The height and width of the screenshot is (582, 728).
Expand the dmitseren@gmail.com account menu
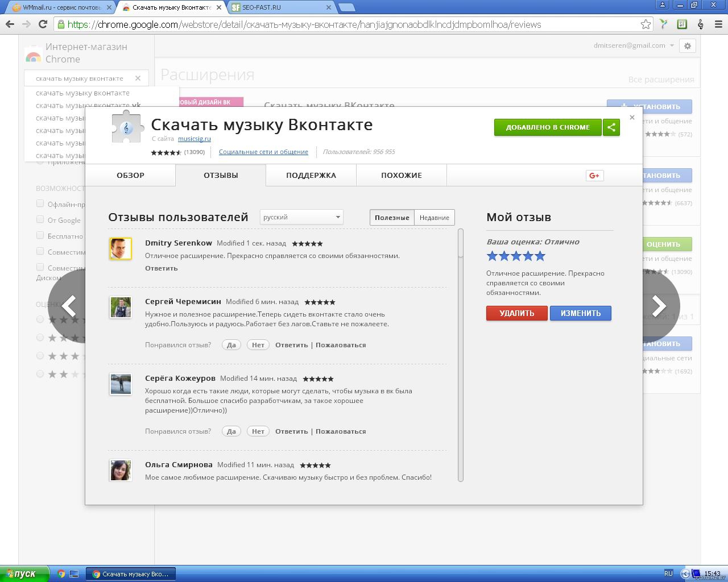click(x=634, y=45)
